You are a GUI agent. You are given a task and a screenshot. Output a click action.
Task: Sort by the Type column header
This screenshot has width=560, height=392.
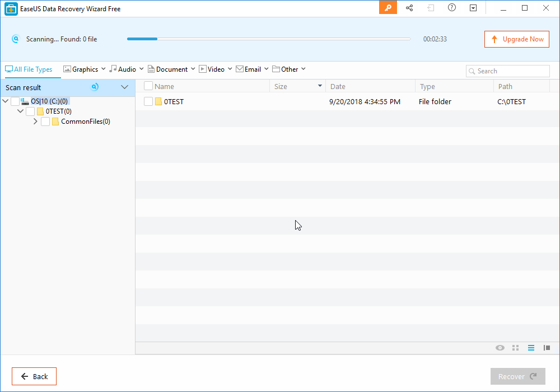(x=427, y=86)
